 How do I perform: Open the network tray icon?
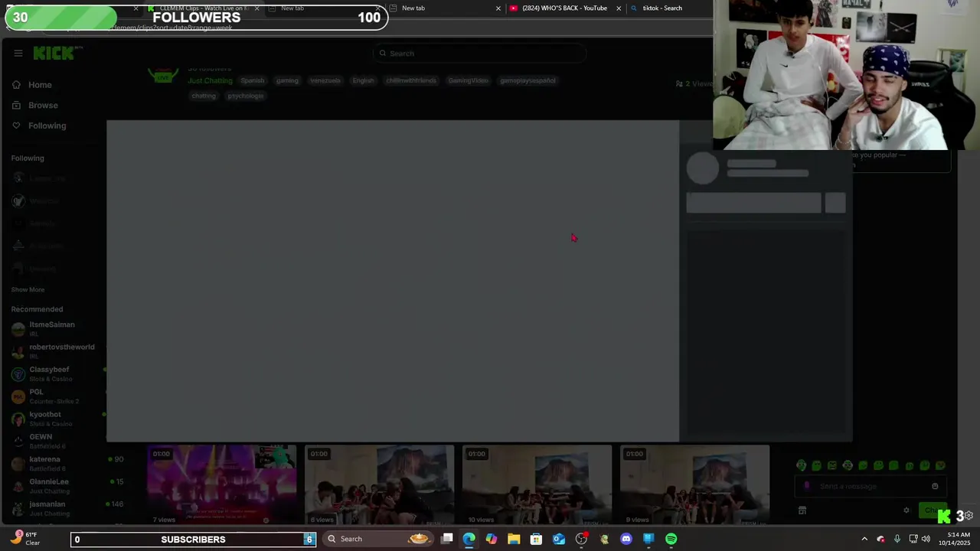pyautogui.click(x=913, y=539)
